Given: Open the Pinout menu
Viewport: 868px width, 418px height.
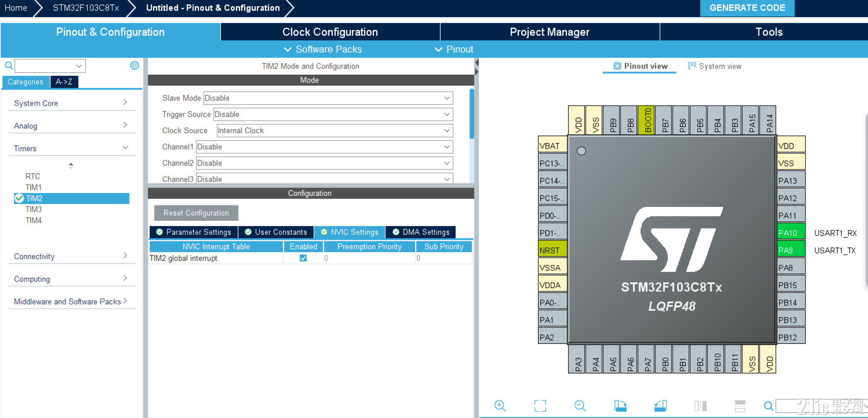Looking at the screenshot, I should (x=454, y=49).
